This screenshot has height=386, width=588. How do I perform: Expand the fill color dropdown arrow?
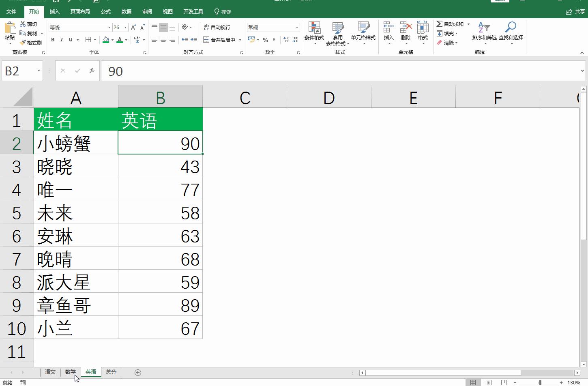pos(112,40)
